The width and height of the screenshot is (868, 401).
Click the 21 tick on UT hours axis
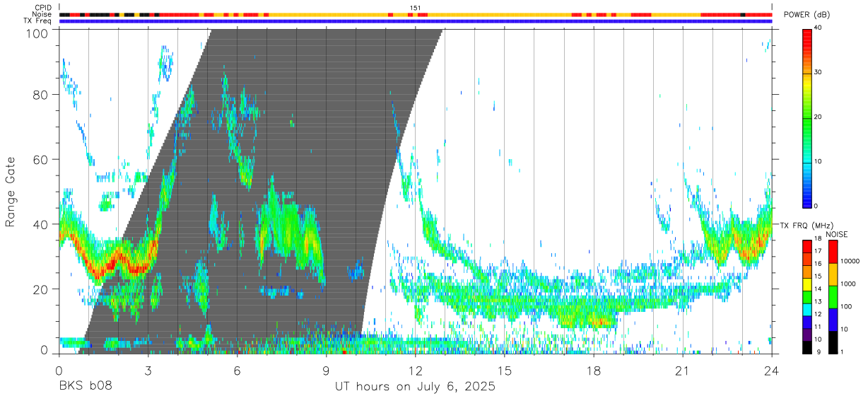pyautogui.click(x=682, y=371)
